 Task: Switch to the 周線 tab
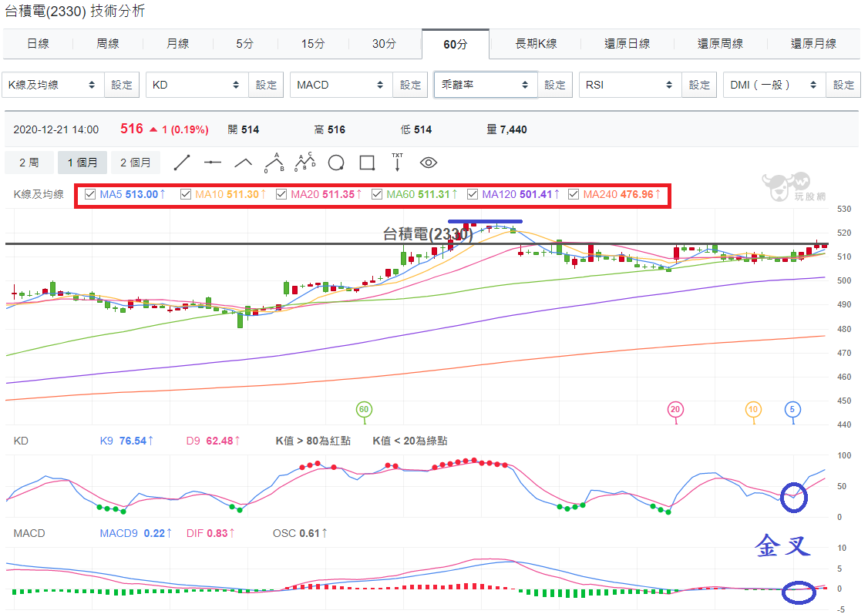(x=108, y=44)
